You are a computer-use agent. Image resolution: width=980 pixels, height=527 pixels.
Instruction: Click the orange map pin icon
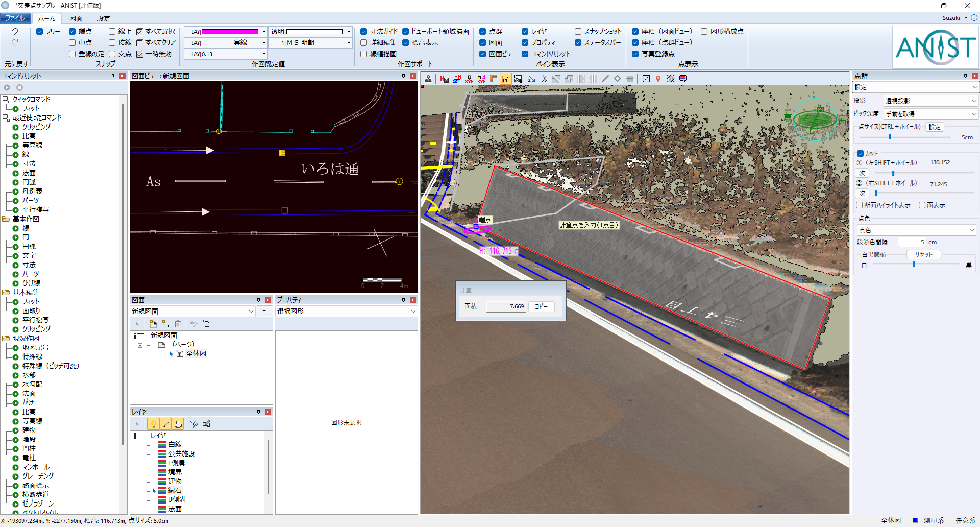click(x=658, y=79)
